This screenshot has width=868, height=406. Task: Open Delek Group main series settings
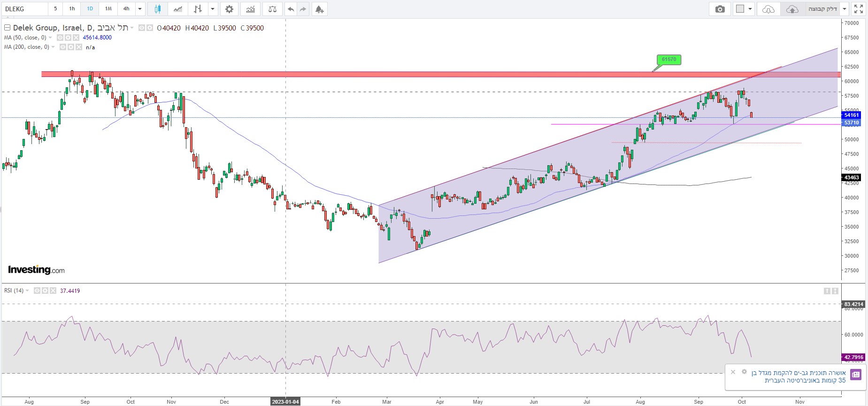[x=150, y=28]
